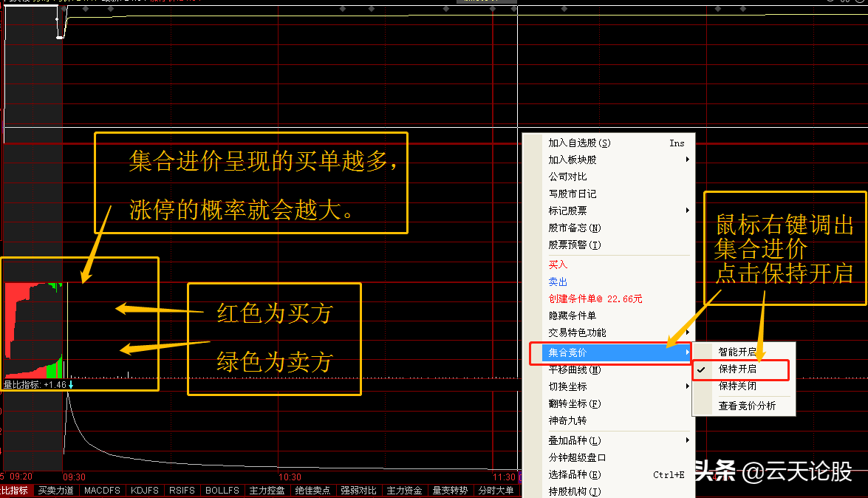Switch to the 强弱对比 tab
The width and height of the screenshot is (868, 498).
359,491
